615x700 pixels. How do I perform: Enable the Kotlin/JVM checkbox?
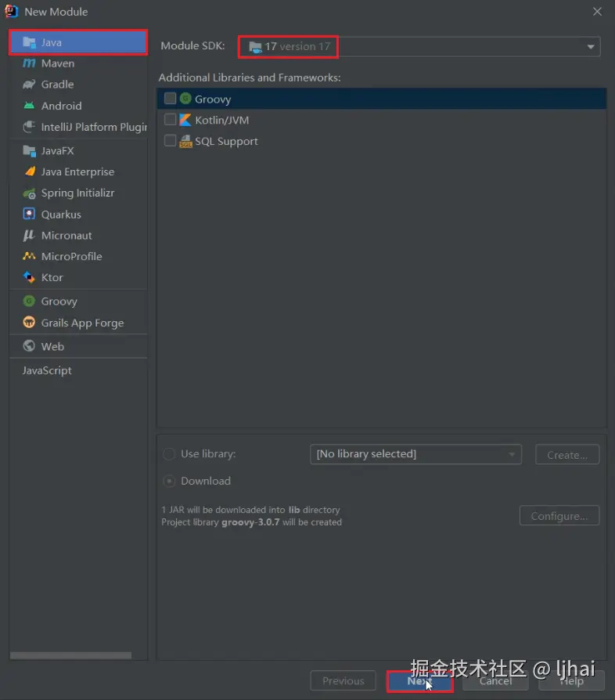point(170,119)
